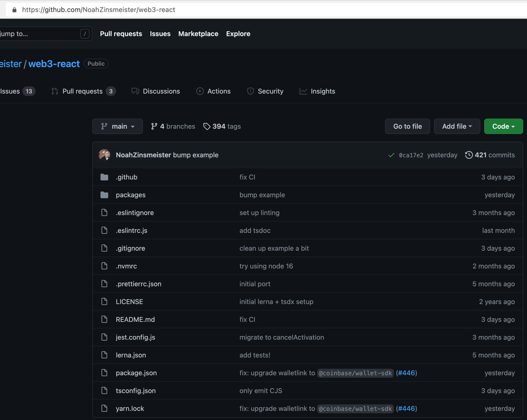Go to the Actions tab

pyautogui.click(x=213, y=91)
